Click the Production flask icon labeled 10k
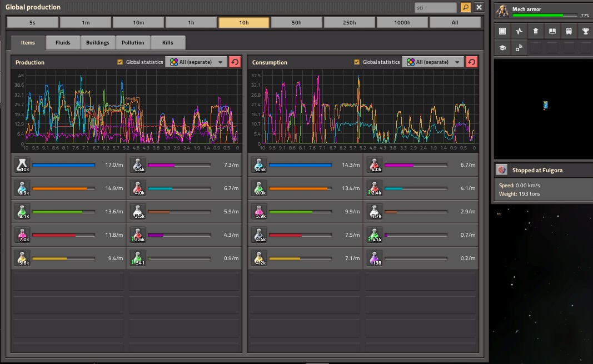The width and height of the screenshot is (593, 364). coord(22,165)
